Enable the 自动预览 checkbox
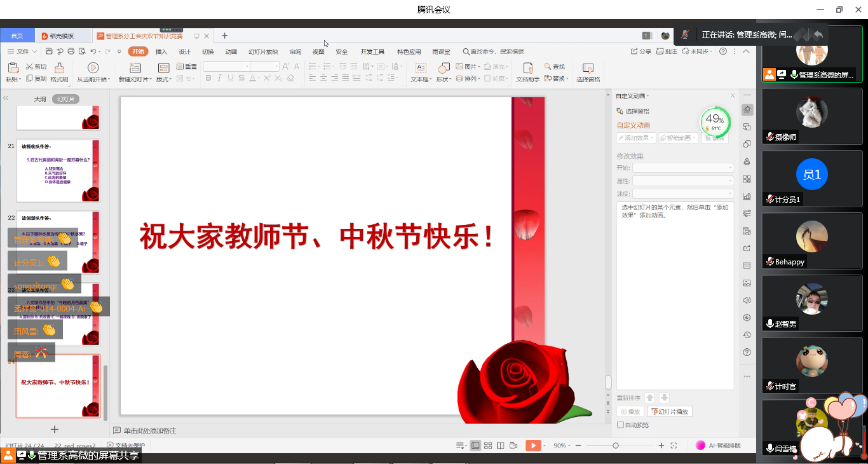Screen dimensions: 868x464 (x=621, y=425)
